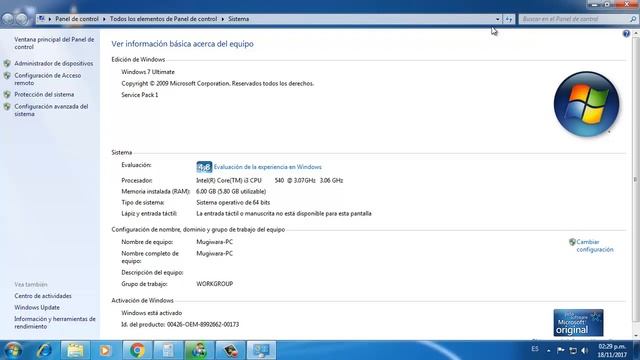Open the address bar history dropdown arrow
Viewport: 640px width, 360px height.
point(498,19)
